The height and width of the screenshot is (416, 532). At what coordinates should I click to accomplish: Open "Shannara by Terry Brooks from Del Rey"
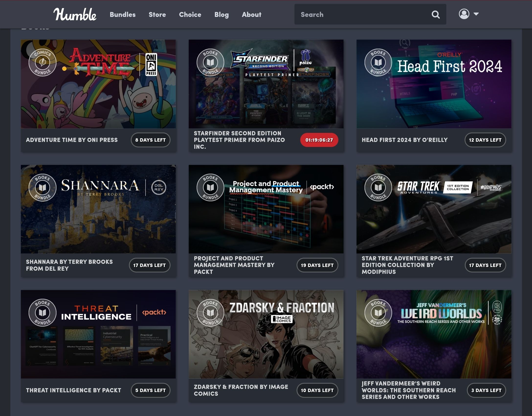[x=69, y=265]
